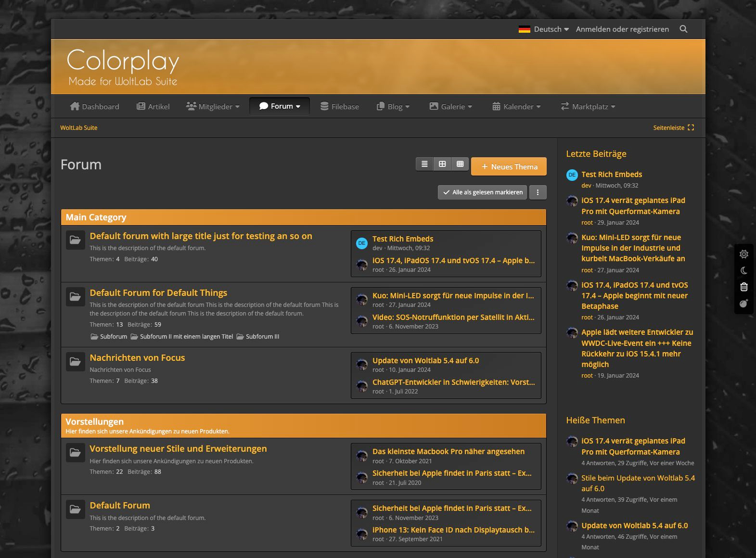This screenshot has width=756, height=558.
Task: Click folder icon beside Nachrichten von Focus
Action: [x=75, y=362]
